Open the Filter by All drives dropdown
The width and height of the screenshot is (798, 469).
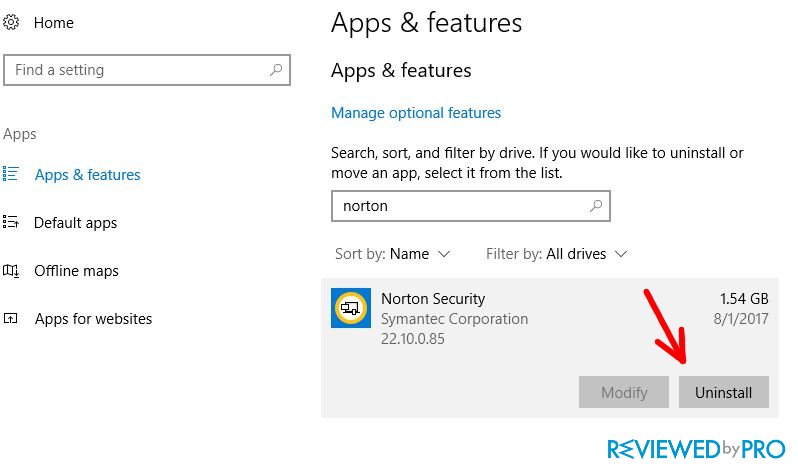point(556,254)
